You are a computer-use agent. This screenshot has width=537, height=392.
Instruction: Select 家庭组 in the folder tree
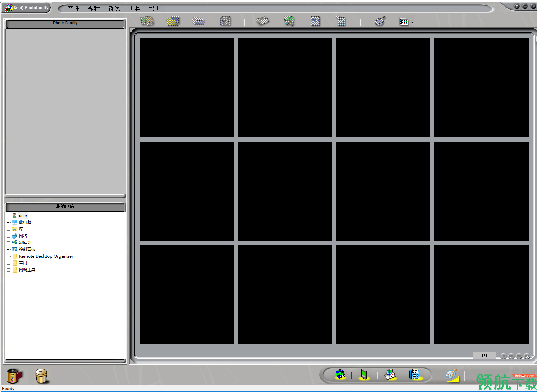click(x=25, y=243)
